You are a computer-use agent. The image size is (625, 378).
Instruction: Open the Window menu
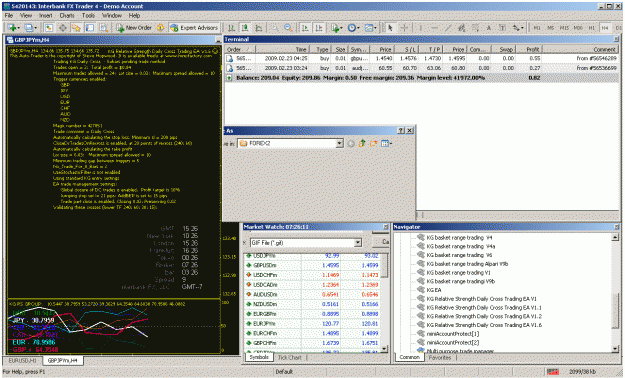[112, 16]
